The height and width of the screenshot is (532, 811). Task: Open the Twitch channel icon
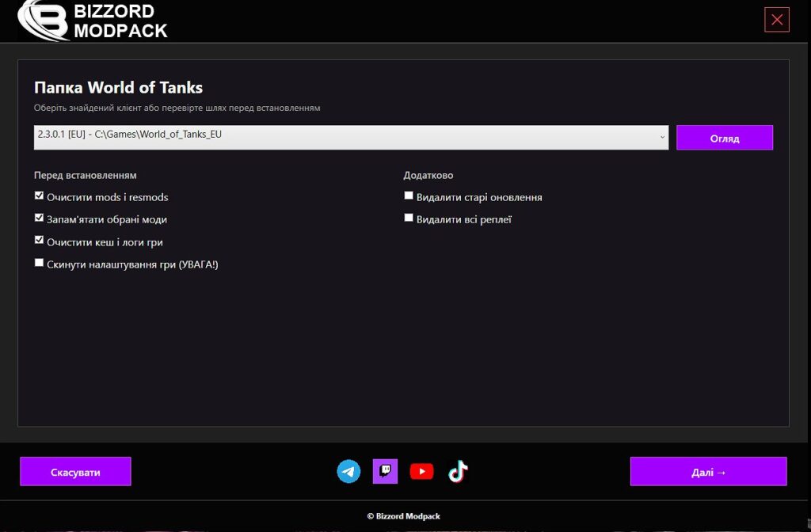pos(386,472)
